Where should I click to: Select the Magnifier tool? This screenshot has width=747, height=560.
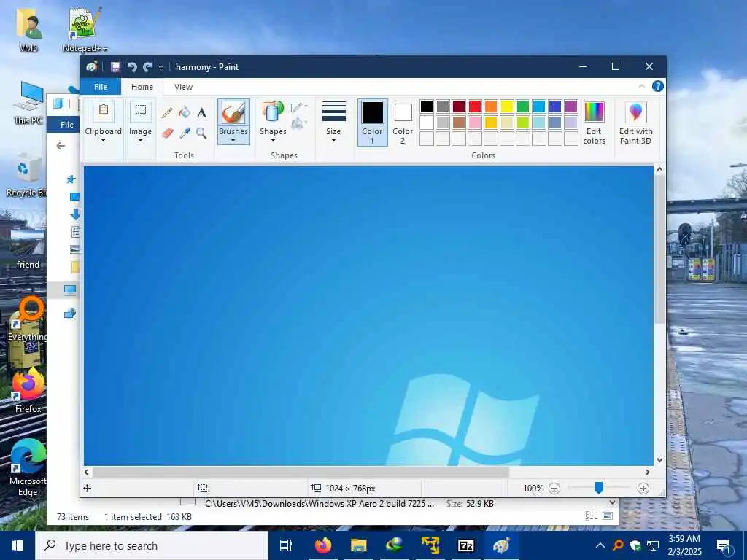[201, 133]
